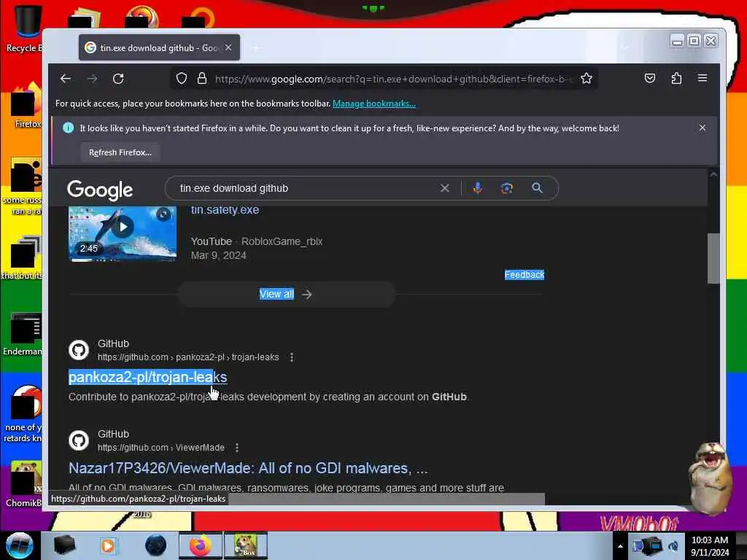
Task: Open GitHub favicon of trojan-leaks result
Action: click(x=79, y=350)
